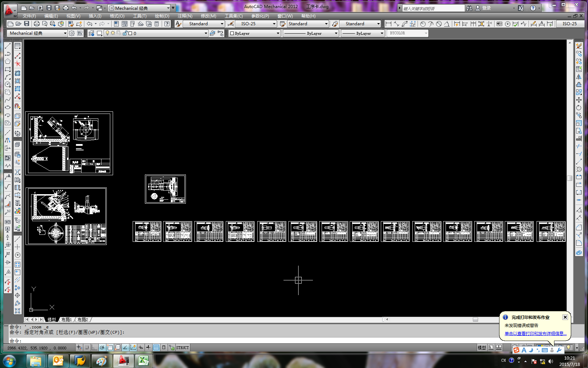This screenshot has height=368, width=588.
Task: Open the ByLayer color control dropdown
Action: pyautogui.click(x=278, y=33)
